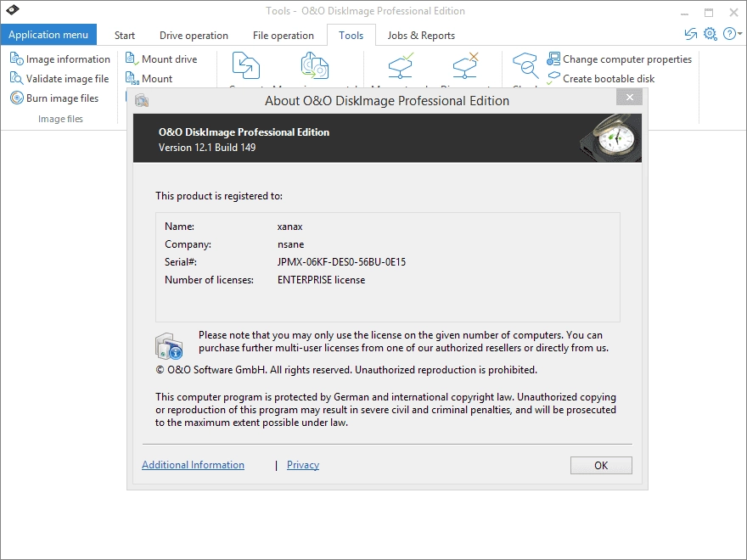Click the serial number JPMX-06KF-DES0-56BU-0E15
The image size is (747, 560).
pos(341,262)
